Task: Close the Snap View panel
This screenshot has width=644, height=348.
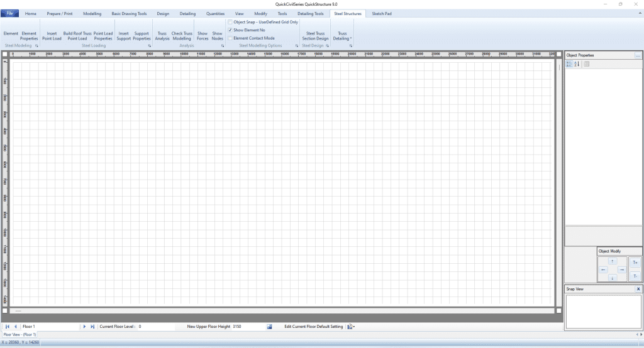Action: coord(638,289)
